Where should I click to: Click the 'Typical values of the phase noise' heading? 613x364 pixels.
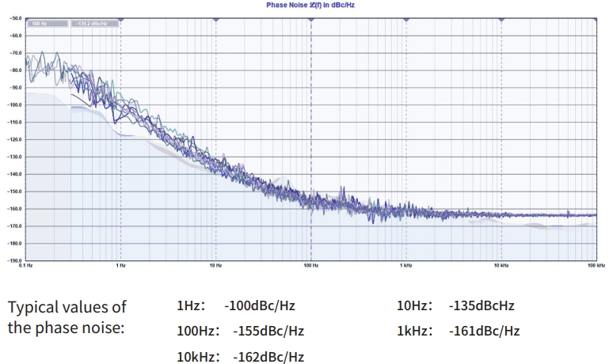(x=67, y=317)
